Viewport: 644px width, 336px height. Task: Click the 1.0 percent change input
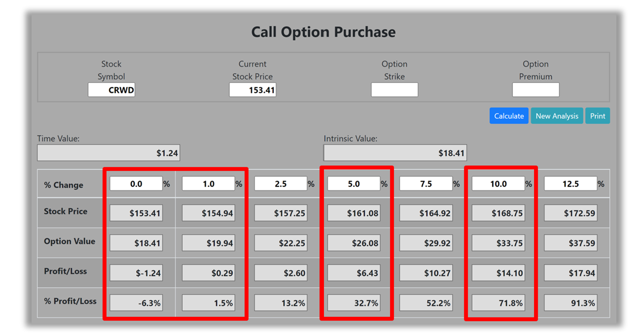(x=208, y=184)
